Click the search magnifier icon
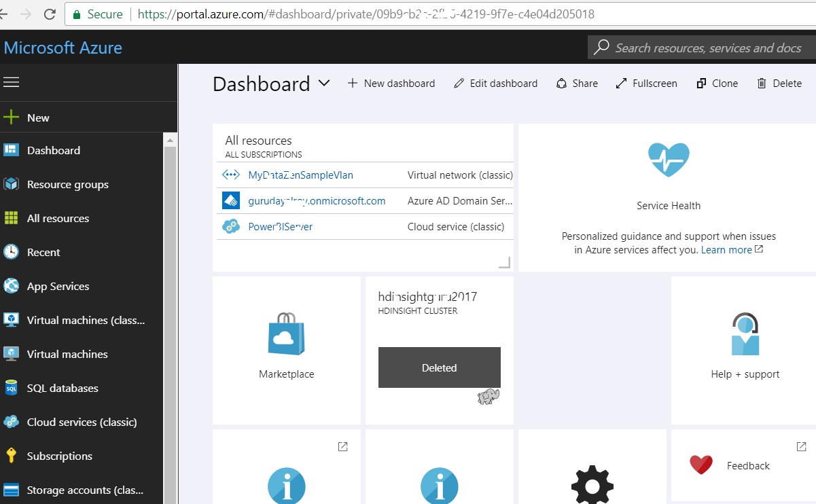 click(599, 46)
